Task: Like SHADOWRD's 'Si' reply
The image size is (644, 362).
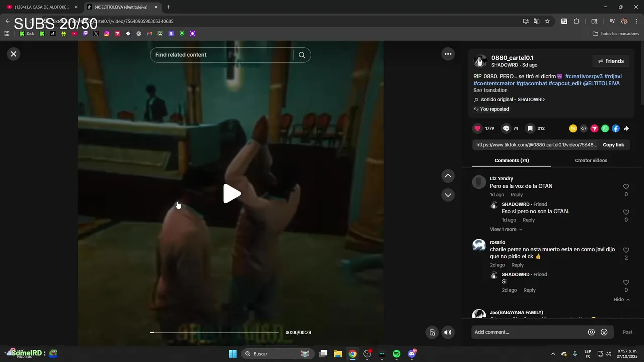Action: click(626, 282)
